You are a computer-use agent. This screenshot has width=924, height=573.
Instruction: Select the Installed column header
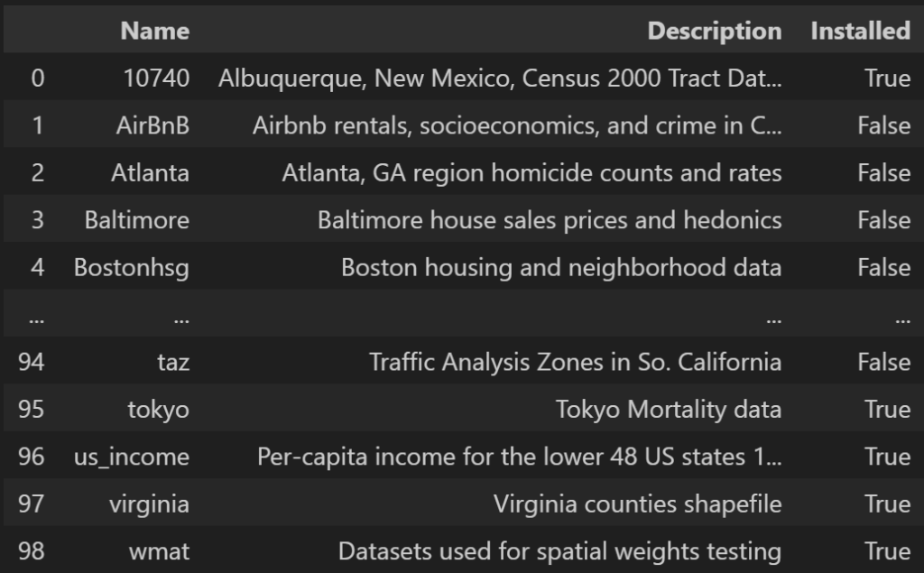(x=860, y=31)
